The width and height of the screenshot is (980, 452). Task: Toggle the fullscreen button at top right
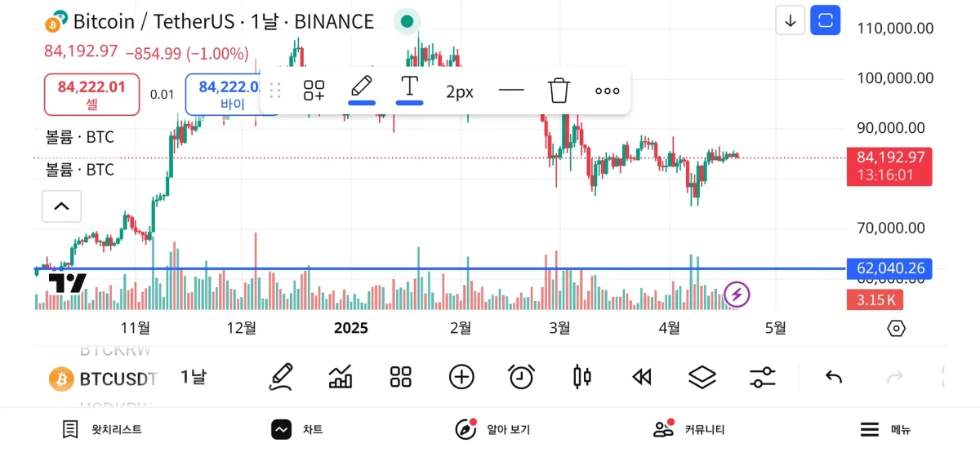pyautogui.click(x=825, y=20)
